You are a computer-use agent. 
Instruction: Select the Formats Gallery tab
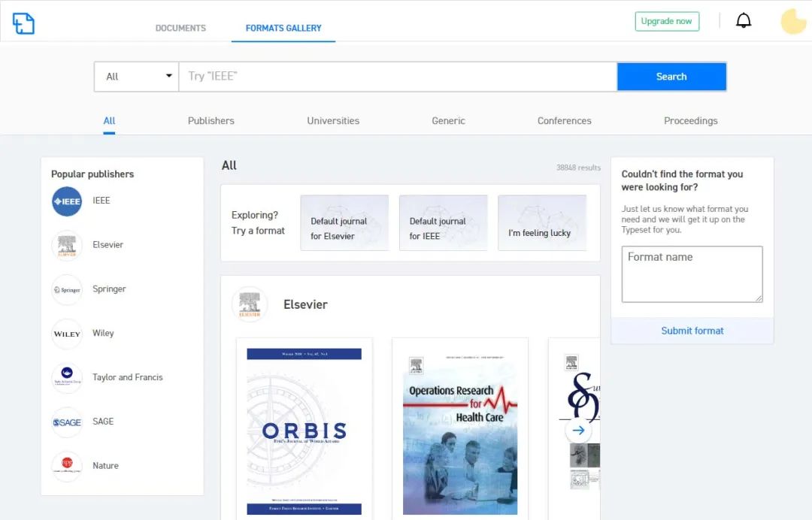283,28
